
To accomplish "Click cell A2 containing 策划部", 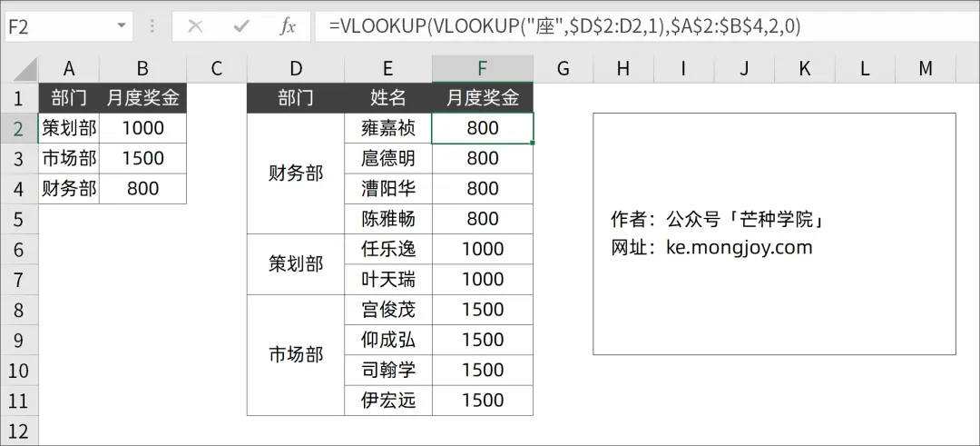I will (x=69, y=128).
